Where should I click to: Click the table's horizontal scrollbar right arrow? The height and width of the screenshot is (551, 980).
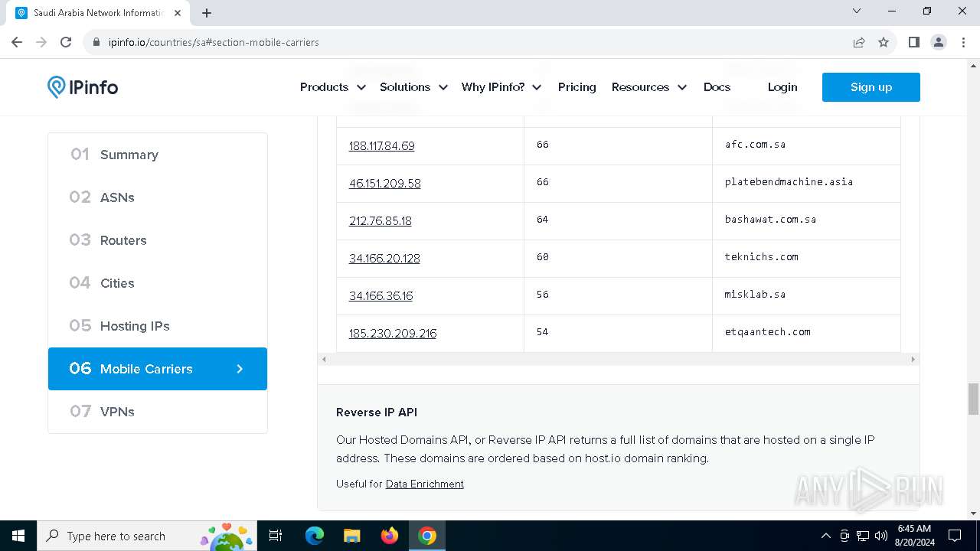[913, 359]
